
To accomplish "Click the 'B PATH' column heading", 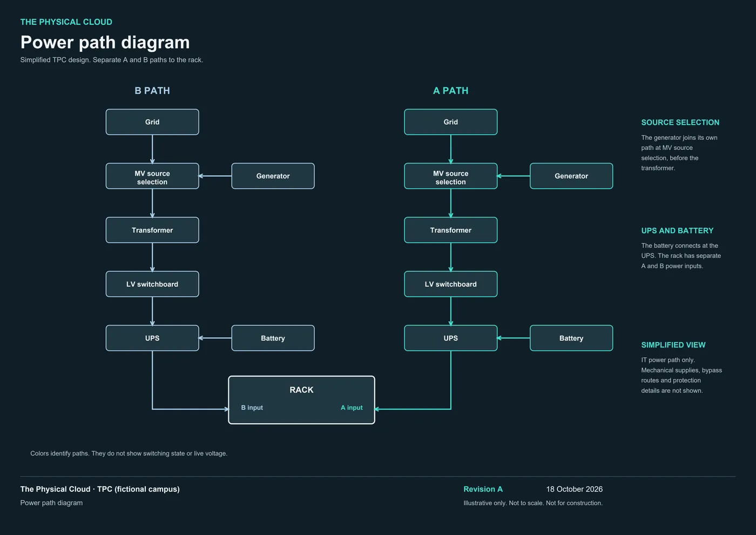I will [152, 91].
